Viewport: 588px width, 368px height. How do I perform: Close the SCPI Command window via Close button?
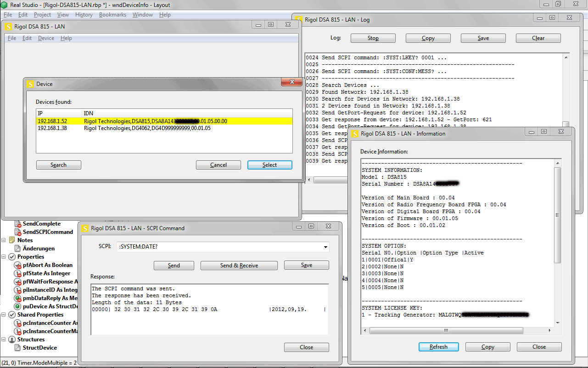(x=307, y=347)
